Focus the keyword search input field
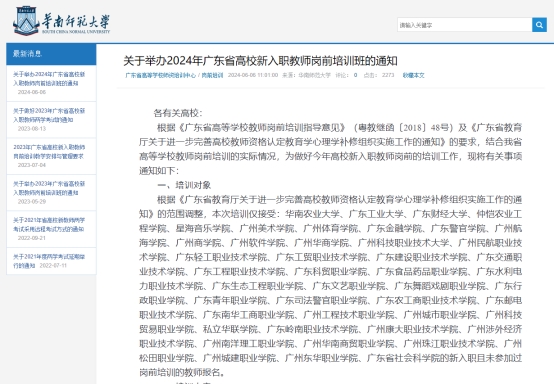554x384 pixels. click(465, 25)
